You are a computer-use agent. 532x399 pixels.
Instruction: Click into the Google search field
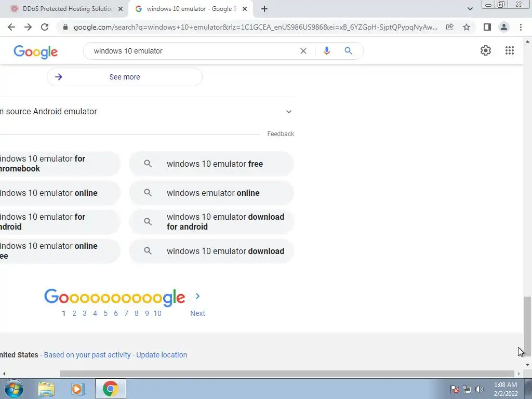click(193, 51)
